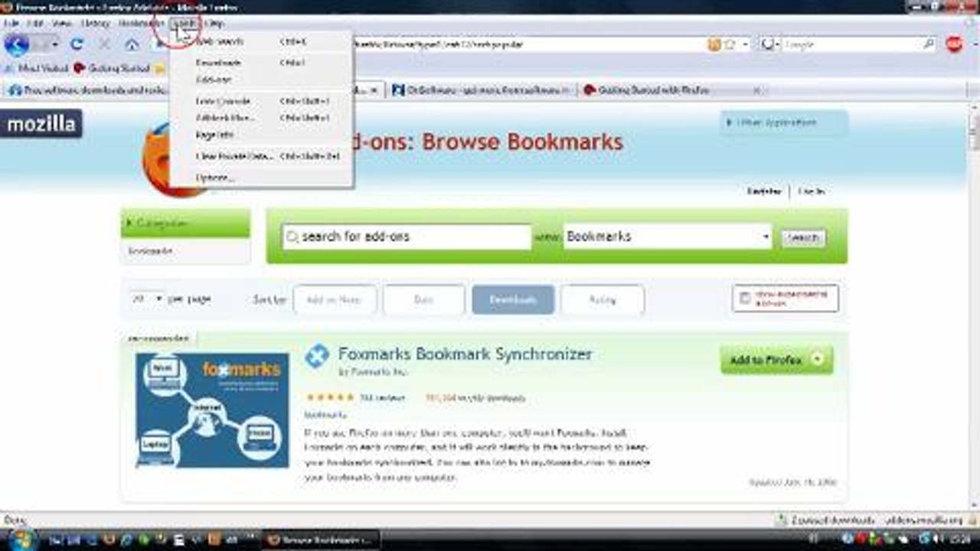
Task: Open the Bookmarks menu
Action: pyautogui.click(x=141, y=24)
